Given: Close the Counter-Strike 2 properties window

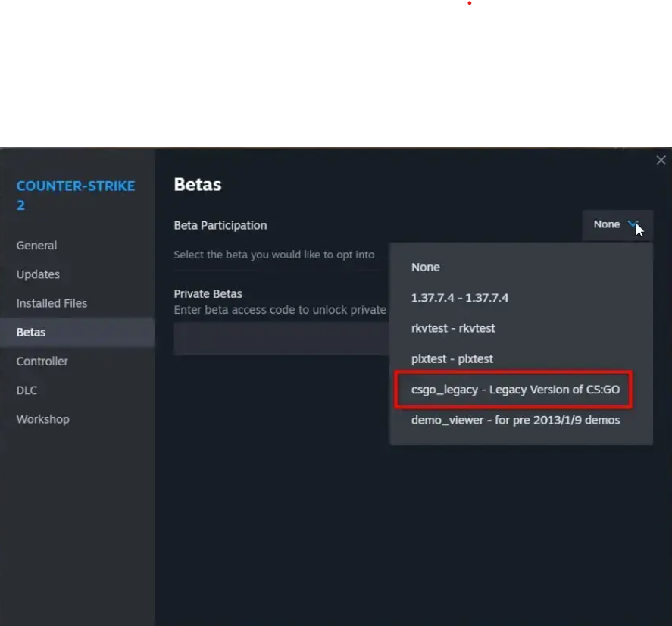Looking at the screenshot, I should (661, 161).
